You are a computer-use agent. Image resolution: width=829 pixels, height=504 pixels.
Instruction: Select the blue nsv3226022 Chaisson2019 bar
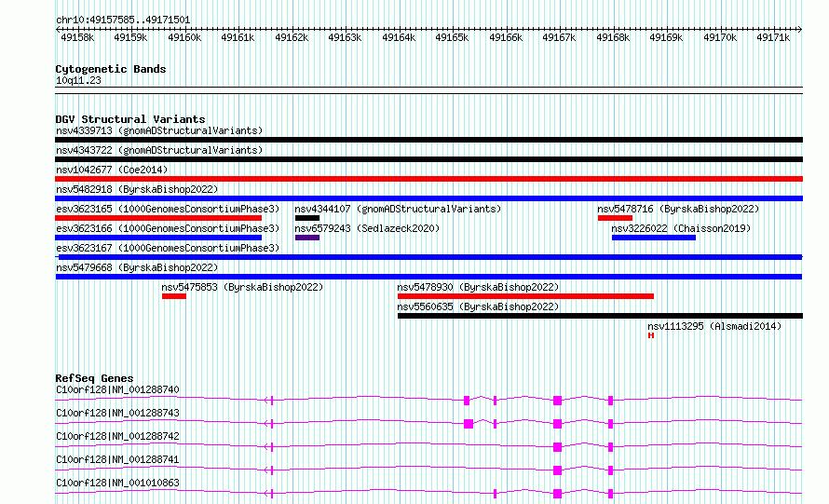pyautogui.click(x=654, y=238)
